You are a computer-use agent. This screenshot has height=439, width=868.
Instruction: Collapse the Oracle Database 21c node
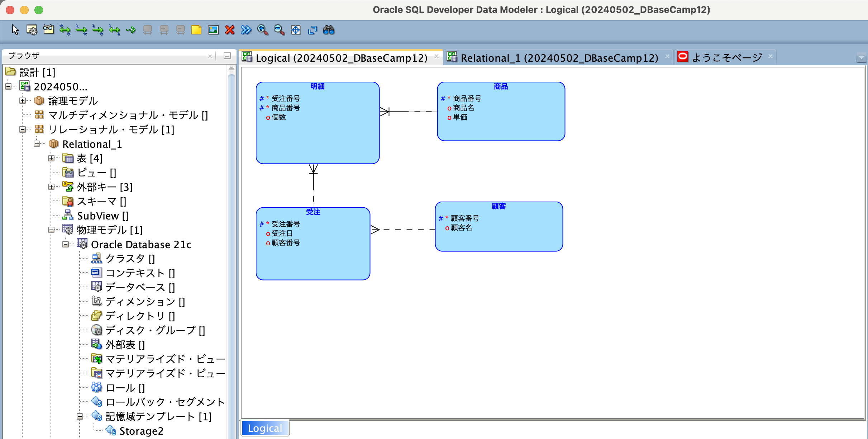coord(66,244)
